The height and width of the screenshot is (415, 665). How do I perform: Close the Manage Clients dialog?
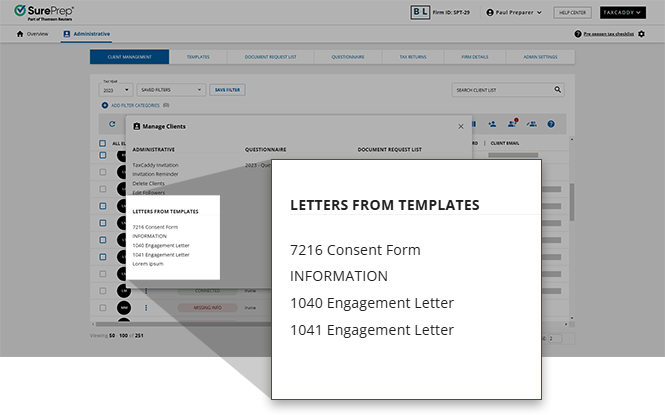click(461, 126)
